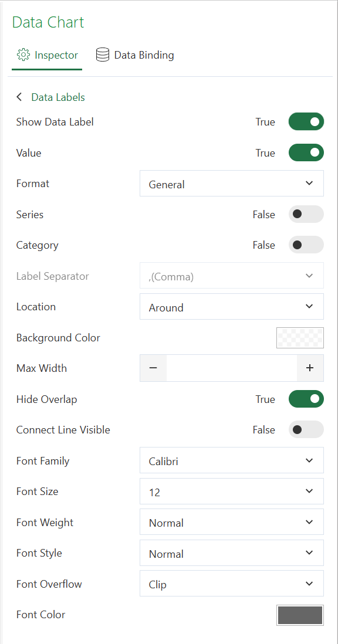Enable Connect Line Visible switch
338x644 pixels.
[x=306, y=429]
